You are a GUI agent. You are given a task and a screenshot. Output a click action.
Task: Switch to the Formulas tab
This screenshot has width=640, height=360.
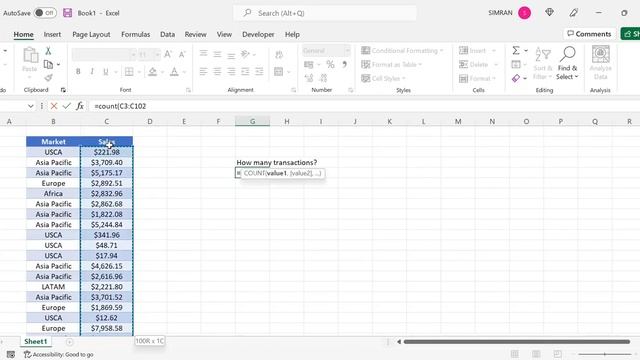[136, 35]
